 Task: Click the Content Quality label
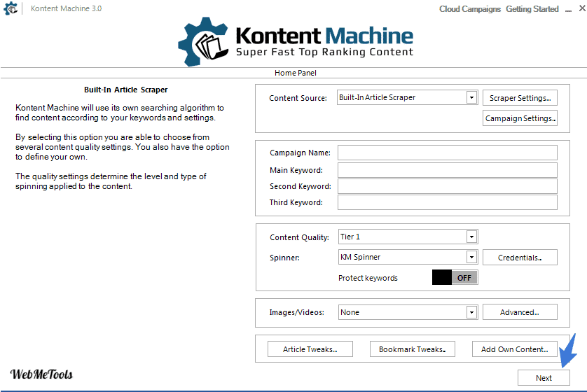tap(299, 237)
